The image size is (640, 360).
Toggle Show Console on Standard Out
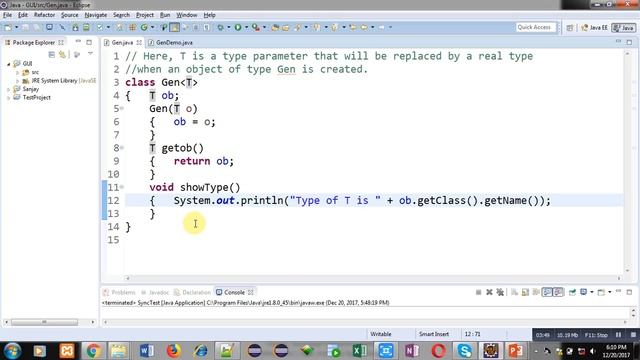coord(547,292)
